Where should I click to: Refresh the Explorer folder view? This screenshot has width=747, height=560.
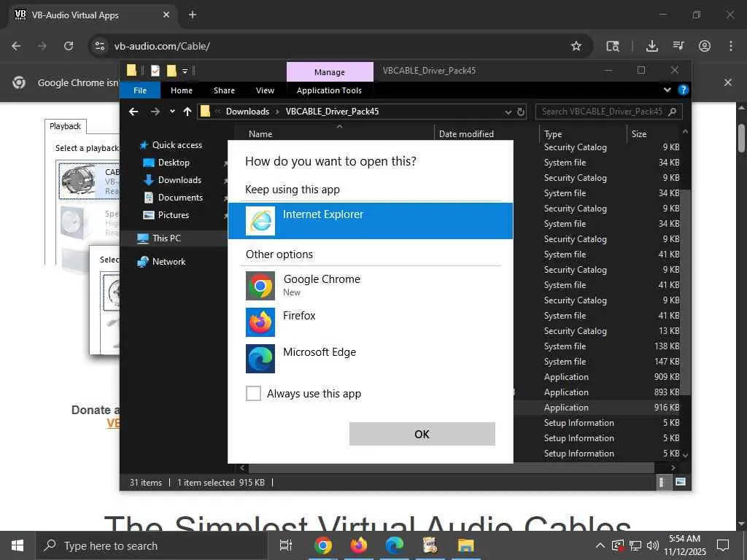pos(521,112)
